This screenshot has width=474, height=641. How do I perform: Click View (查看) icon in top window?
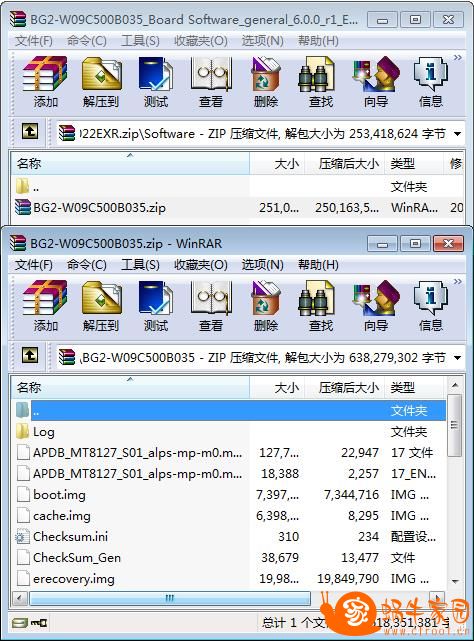click(211, 83)
